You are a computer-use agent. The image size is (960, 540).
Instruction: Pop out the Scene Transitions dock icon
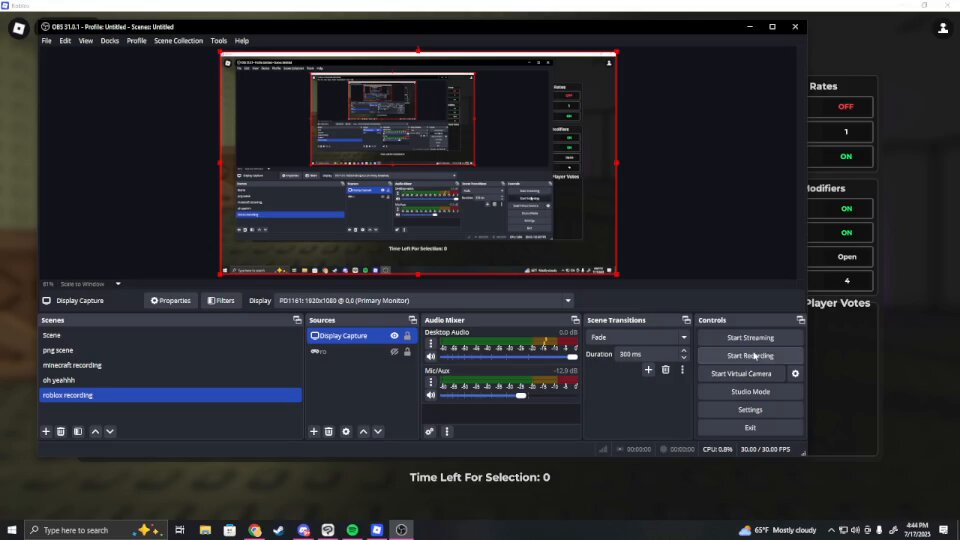pos(686,320)
